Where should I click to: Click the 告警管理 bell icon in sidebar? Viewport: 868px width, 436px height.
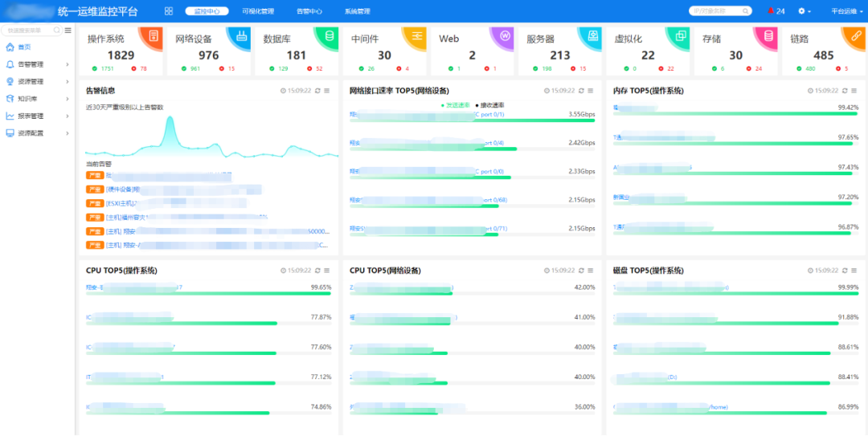coord(10,64)
